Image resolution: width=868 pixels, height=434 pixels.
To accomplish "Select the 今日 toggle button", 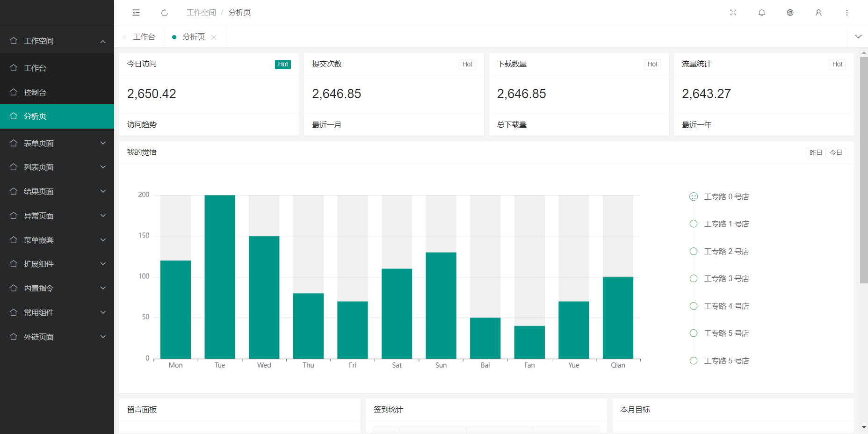I will (x=836, y=152).
